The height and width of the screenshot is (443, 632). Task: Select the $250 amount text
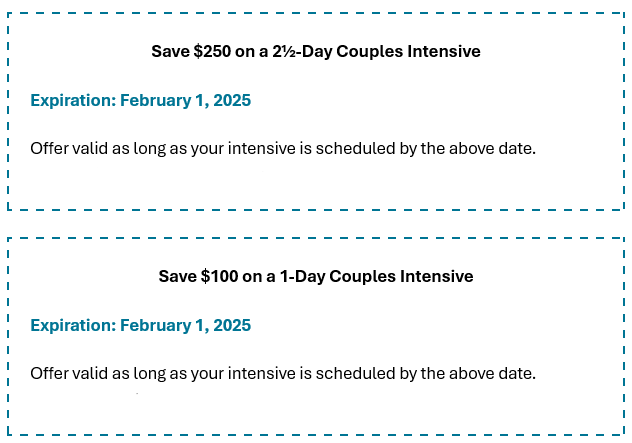[x=212, y=52]
